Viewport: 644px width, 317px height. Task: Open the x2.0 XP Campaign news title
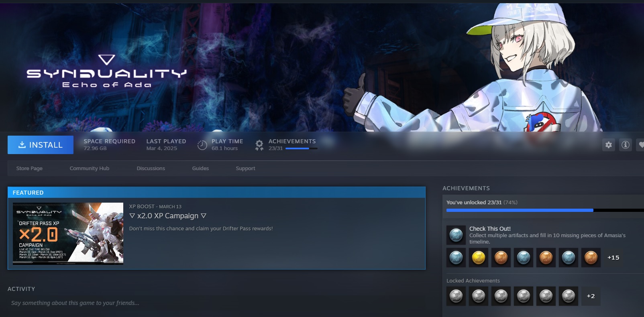pos(168,216)
